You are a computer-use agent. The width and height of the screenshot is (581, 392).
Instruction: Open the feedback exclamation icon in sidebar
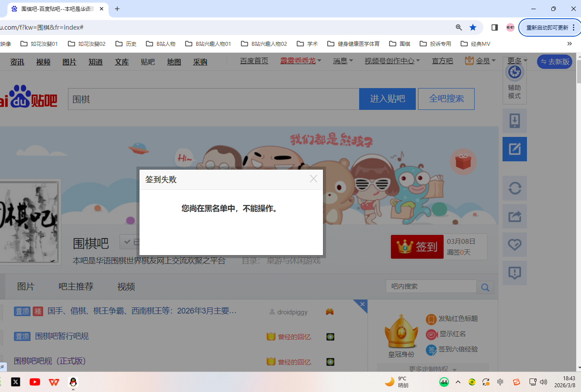click(x=514, y=273)
